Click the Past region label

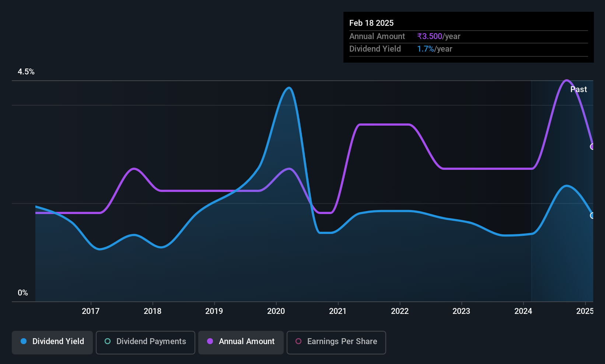pyautogui.click(x=578, y=89)
